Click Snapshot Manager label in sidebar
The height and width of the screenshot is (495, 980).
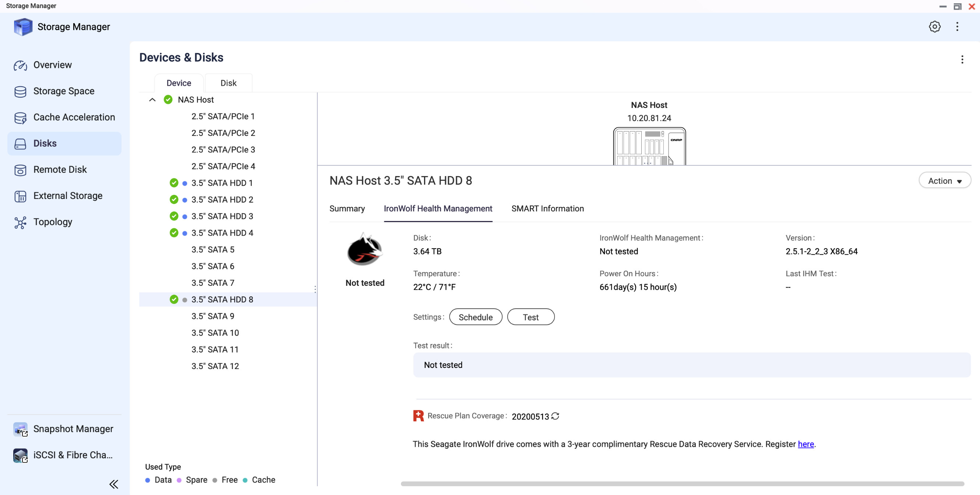[73, 429]
